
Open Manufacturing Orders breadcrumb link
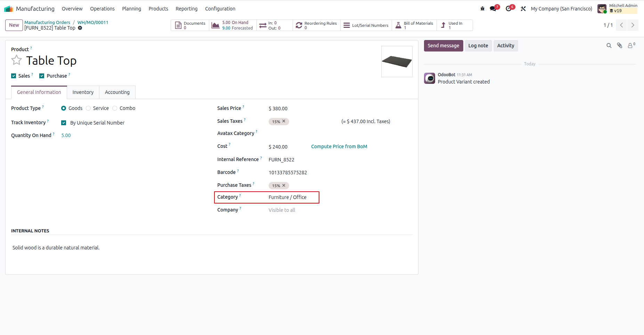pos(47,22)
